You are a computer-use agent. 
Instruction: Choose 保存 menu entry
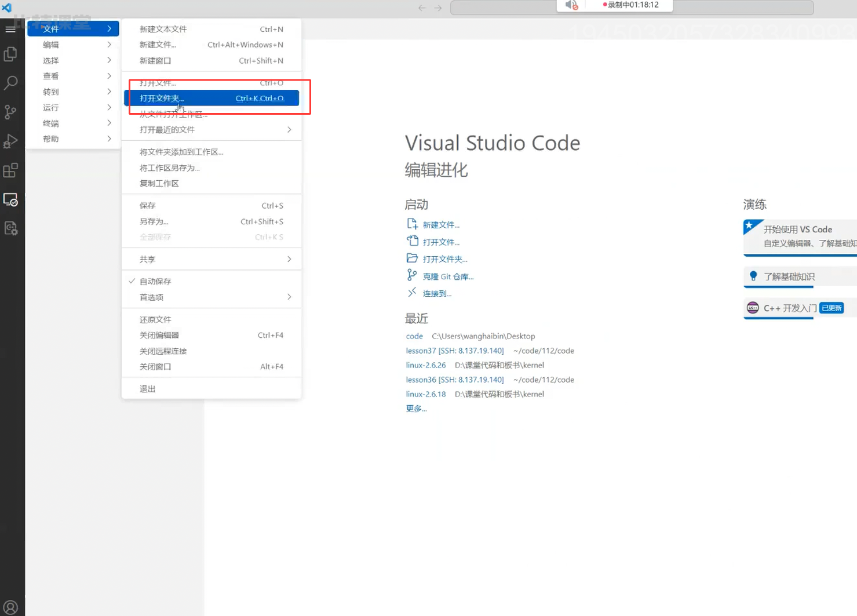tap(211, 206)
